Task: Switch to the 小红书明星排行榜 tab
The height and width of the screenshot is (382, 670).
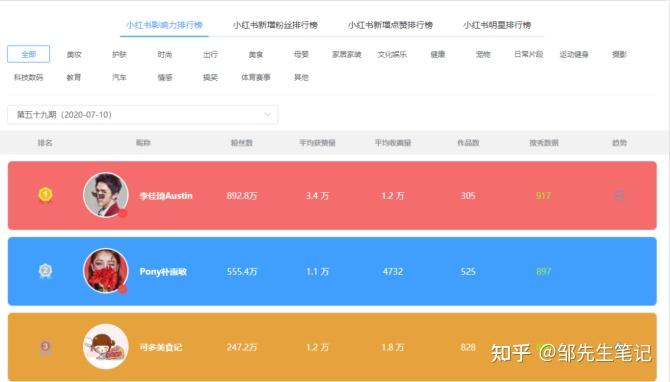Action: (497, 25)
